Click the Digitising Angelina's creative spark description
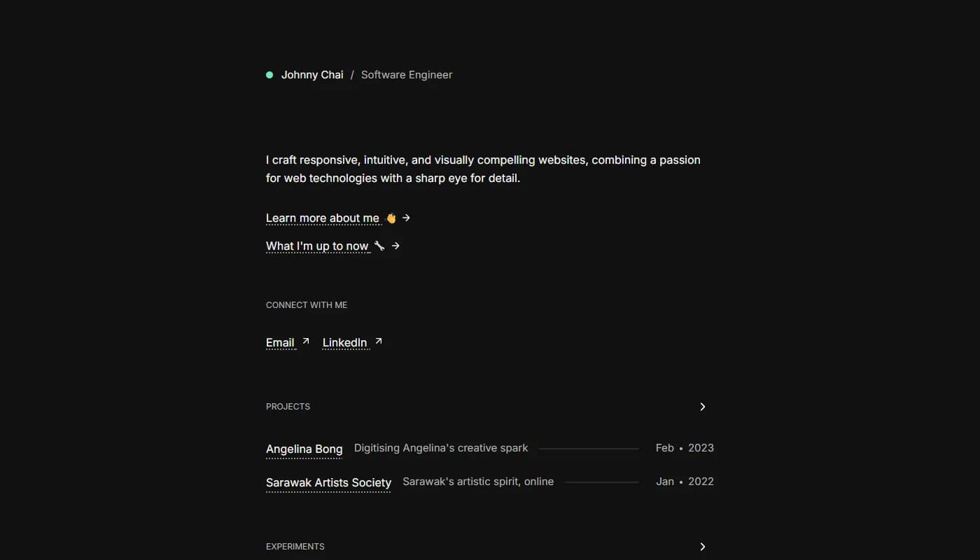 point(441,448)
